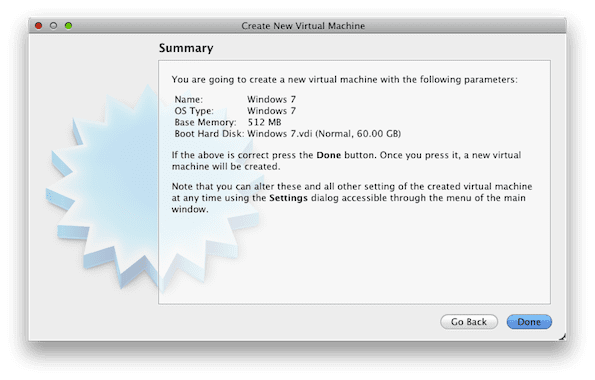Click the Done button
This screenshot has height=380, width=595.
[x=529, y=322]
